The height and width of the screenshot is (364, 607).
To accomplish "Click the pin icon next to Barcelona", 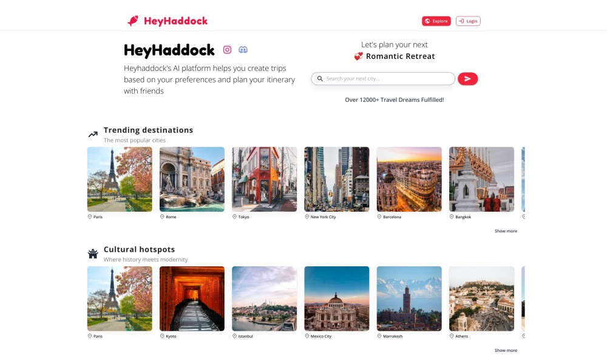I will pyautogui.click(x=379, y=217).
